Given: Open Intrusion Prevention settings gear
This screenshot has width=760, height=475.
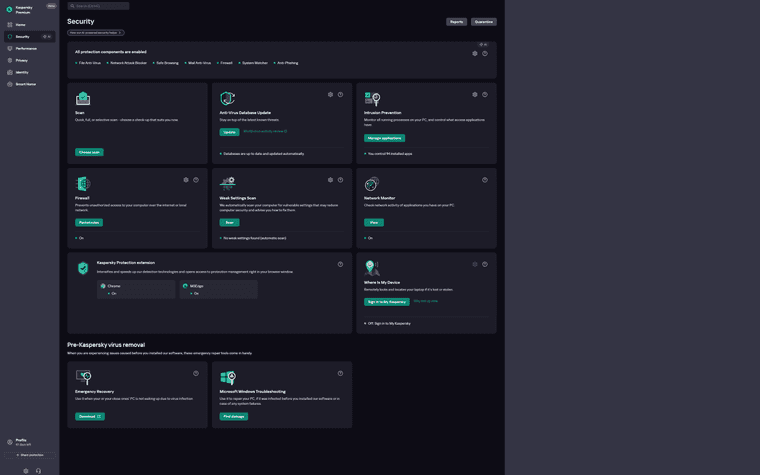Looking at the screenshot, I should tap(475, 95).
